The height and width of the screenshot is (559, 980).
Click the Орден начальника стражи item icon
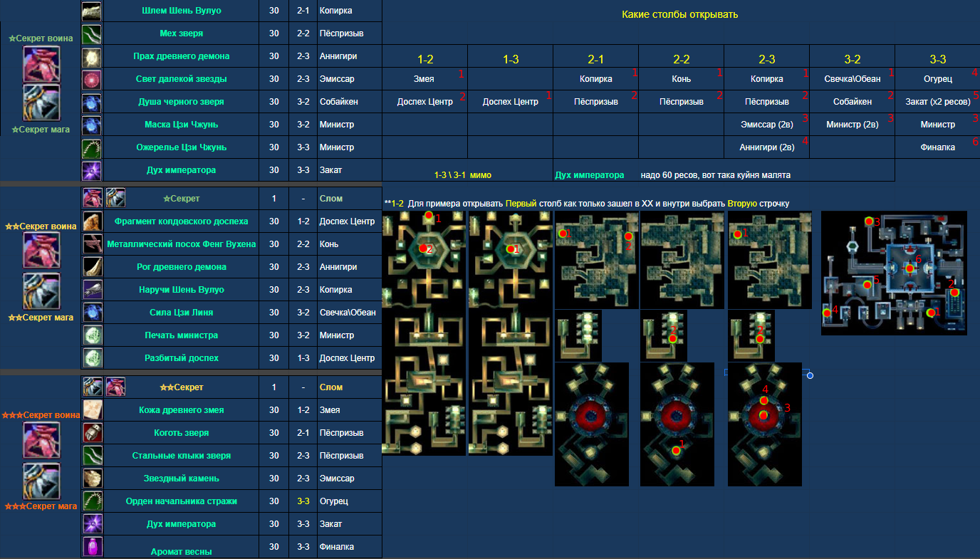coord(92,501)
